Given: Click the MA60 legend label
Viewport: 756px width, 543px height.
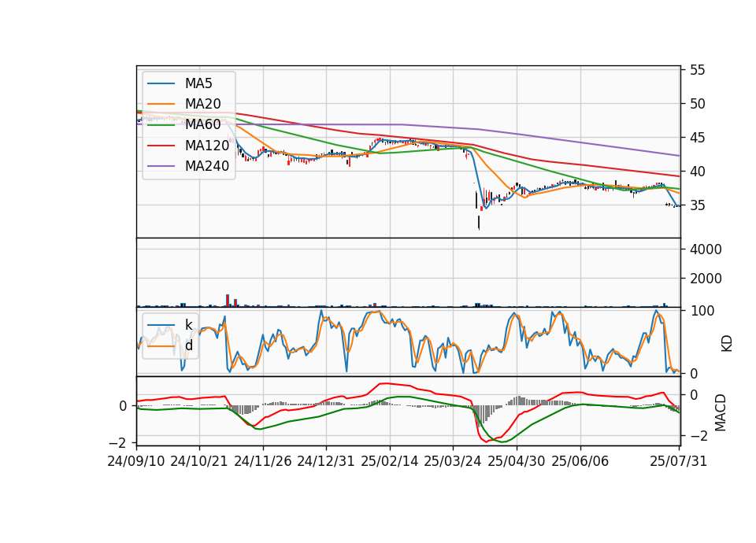Looking at the screenshot, I should coord(202,124).
